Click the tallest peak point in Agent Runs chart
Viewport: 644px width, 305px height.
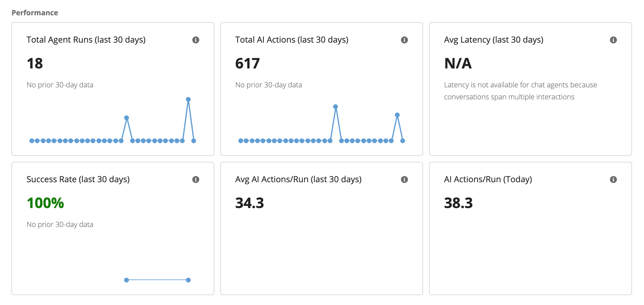[188, 99]
